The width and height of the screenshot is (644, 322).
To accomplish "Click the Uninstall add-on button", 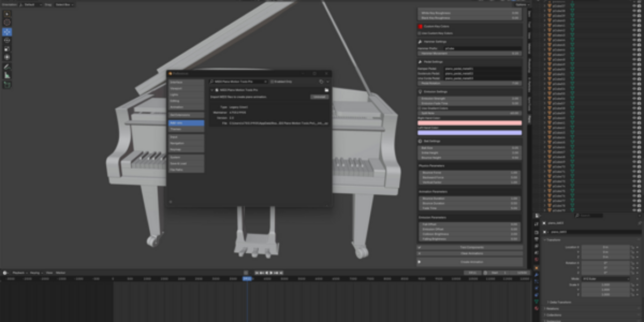I will pyautogui.click(x=319, y=97).
